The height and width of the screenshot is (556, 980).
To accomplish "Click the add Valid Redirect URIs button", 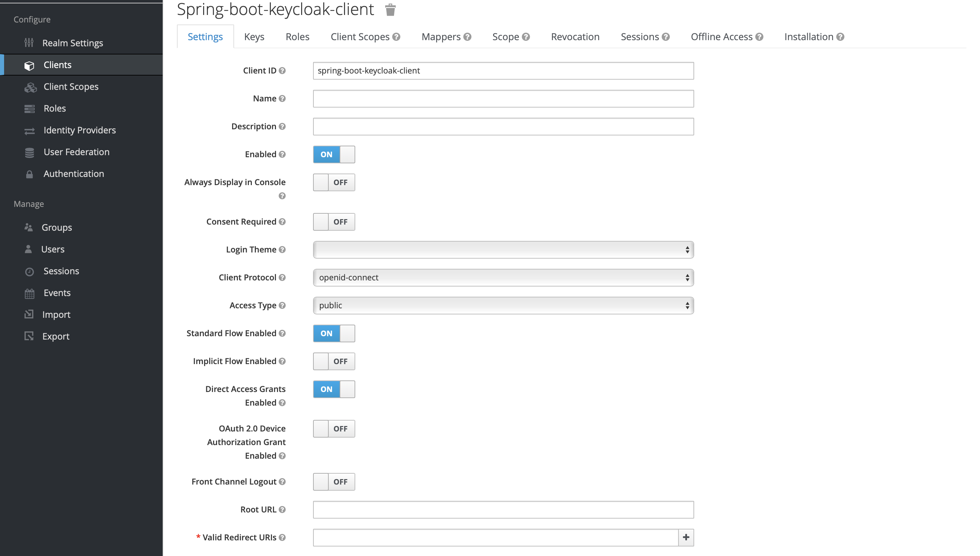I will (686, 537).
